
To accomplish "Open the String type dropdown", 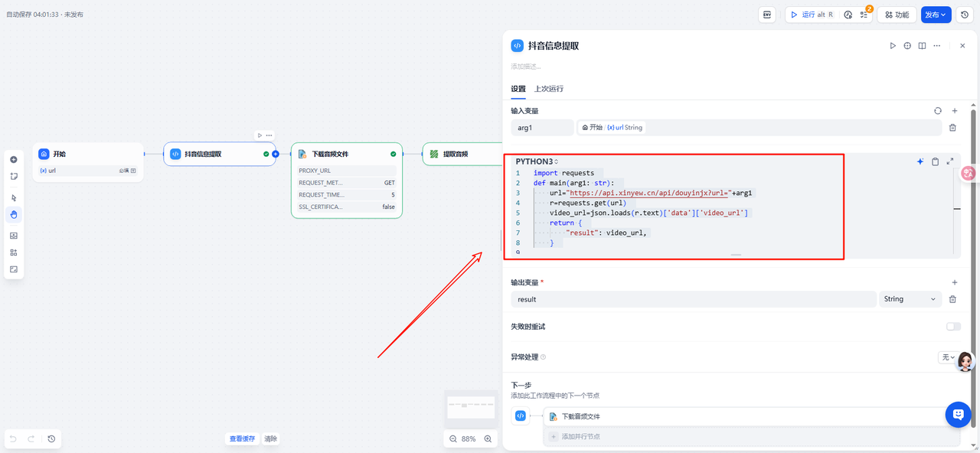I will [910, 299].
